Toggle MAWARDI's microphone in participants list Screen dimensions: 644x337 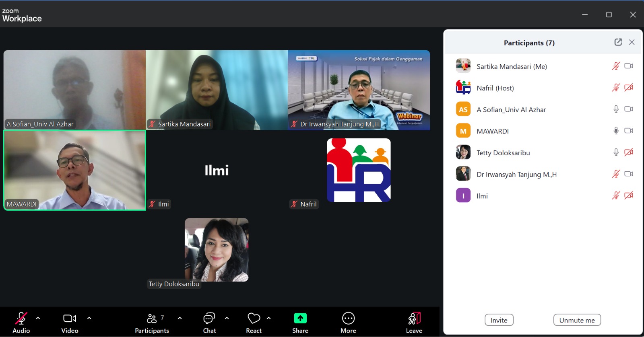[x=616, y=131]
